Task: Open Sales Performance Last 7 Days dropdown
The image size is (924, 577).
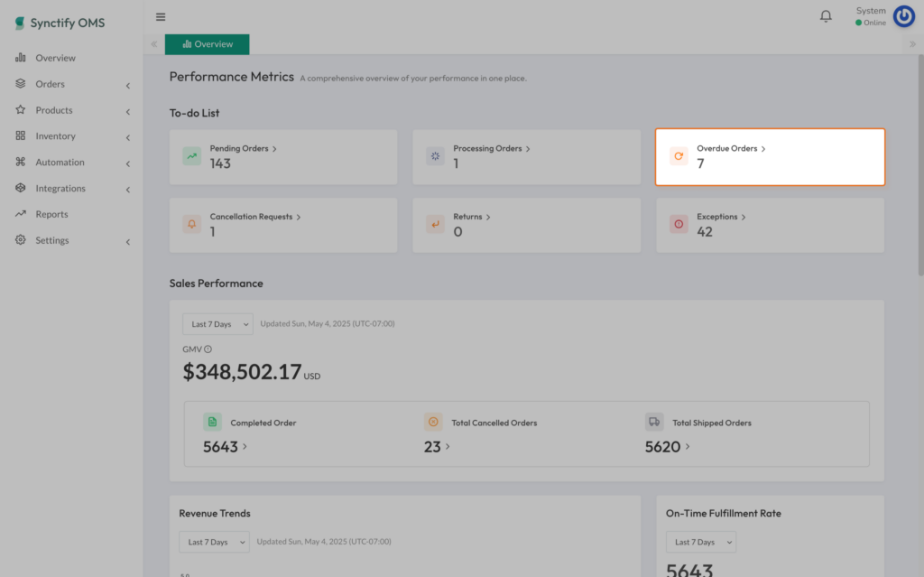Action: coord(217,324)
